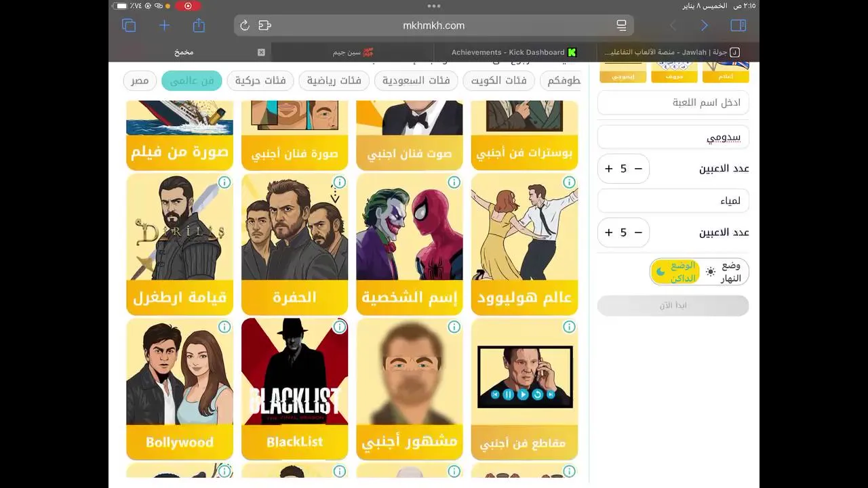Select the صورة فنان أجنبي card
The width and height of the screenshot is (868, 488).
295,136
